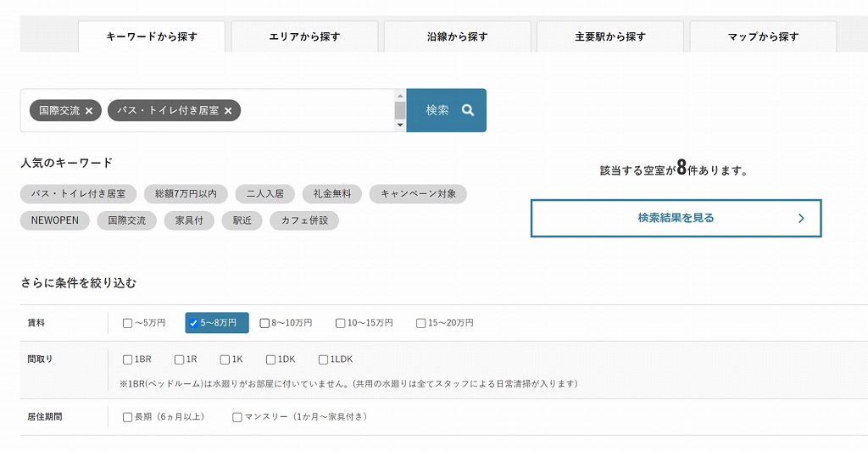Add the 総額7万円以内 popular keyword
The image size is (868, 451).
coord(186,194)
